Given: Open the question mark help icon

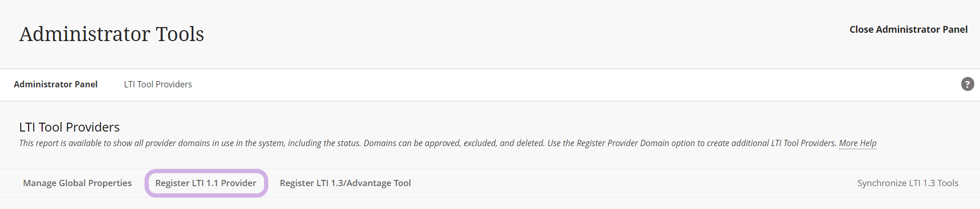Looking at the screenshot, I should coord(967,84).
